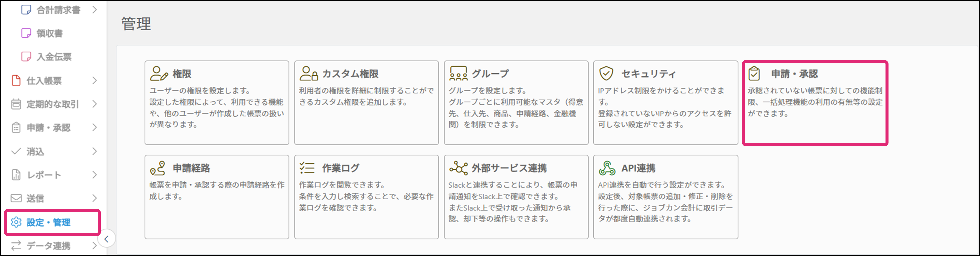Screen dimensions: 980x256
Task: Click the 申請・承認 card clipboard-check icon
Action: coord(754,73)
